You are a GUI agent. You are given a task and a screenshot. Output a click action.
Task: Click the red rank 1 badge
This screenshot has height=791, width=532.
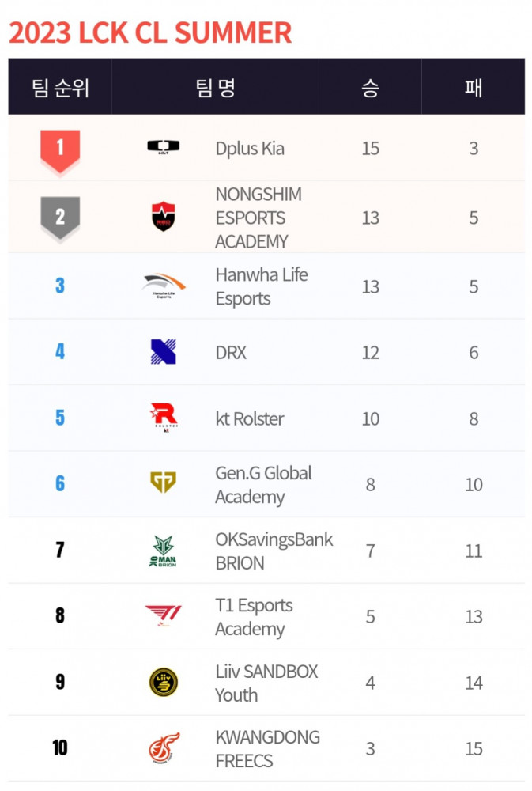pos(60,151)
